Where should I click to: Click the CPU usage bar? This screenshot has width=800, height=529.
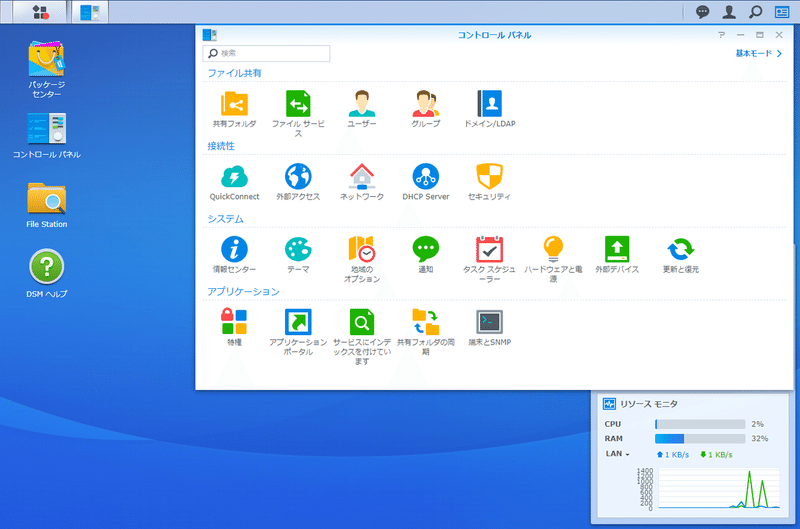700,424
